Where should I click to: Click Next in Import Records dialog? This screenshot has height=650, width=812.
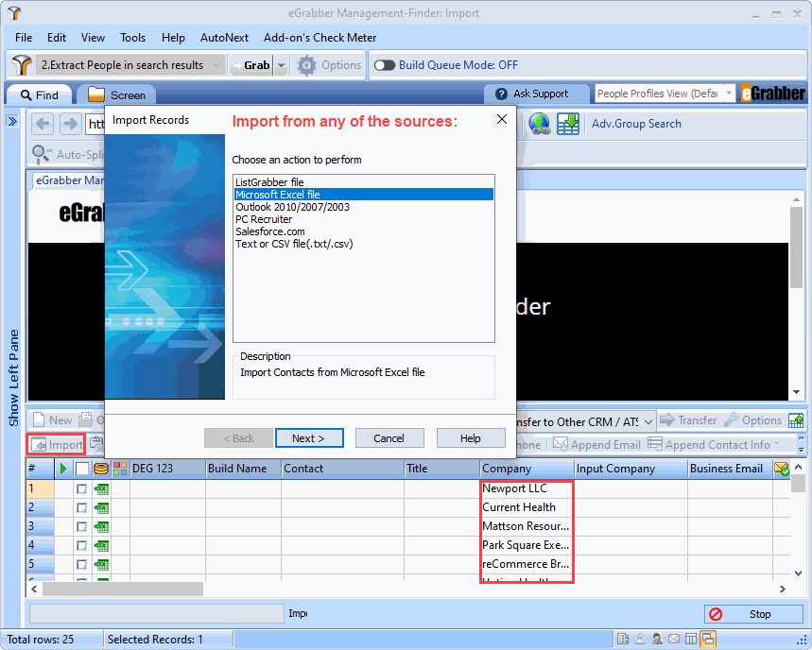309,438
